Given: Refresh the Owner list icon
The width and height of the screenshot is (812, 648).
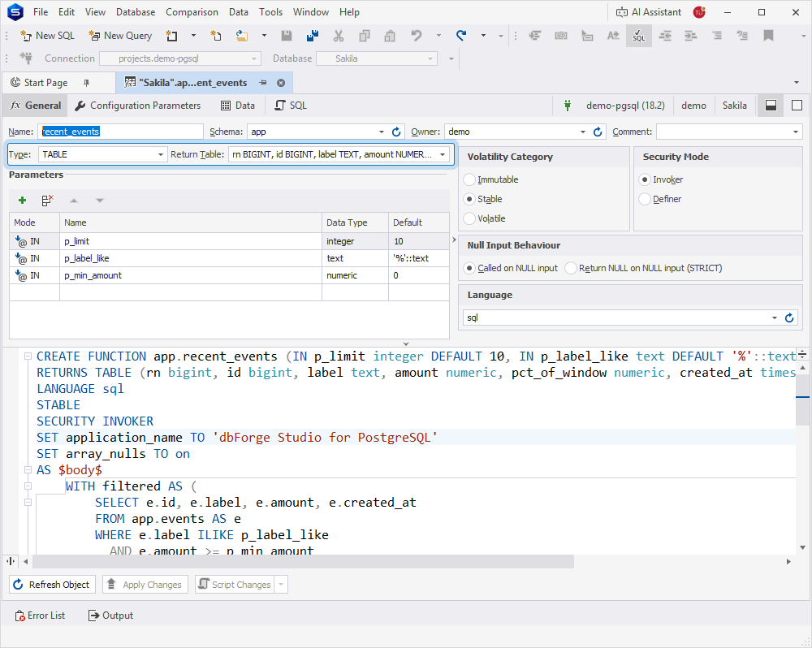Looking at the screenshot, I should [x=598, y=132].
